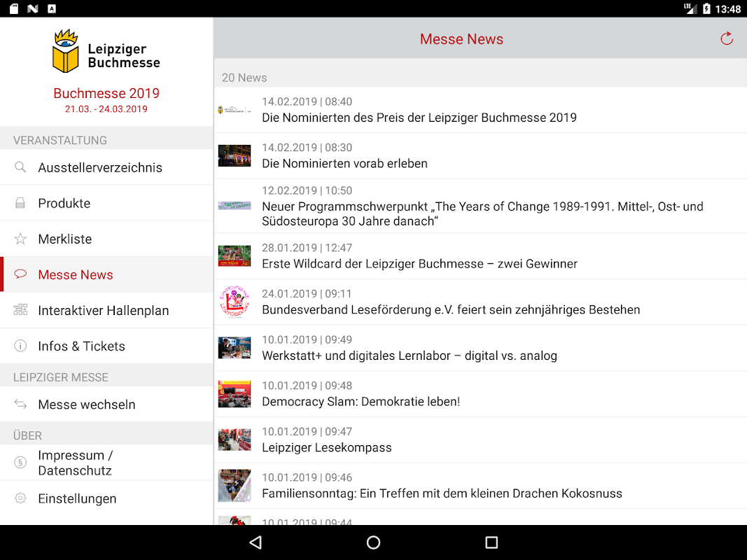Tap the refresh icon in Messe News header
The width and height of the screenshot is (747, 560).
(726, 38)
